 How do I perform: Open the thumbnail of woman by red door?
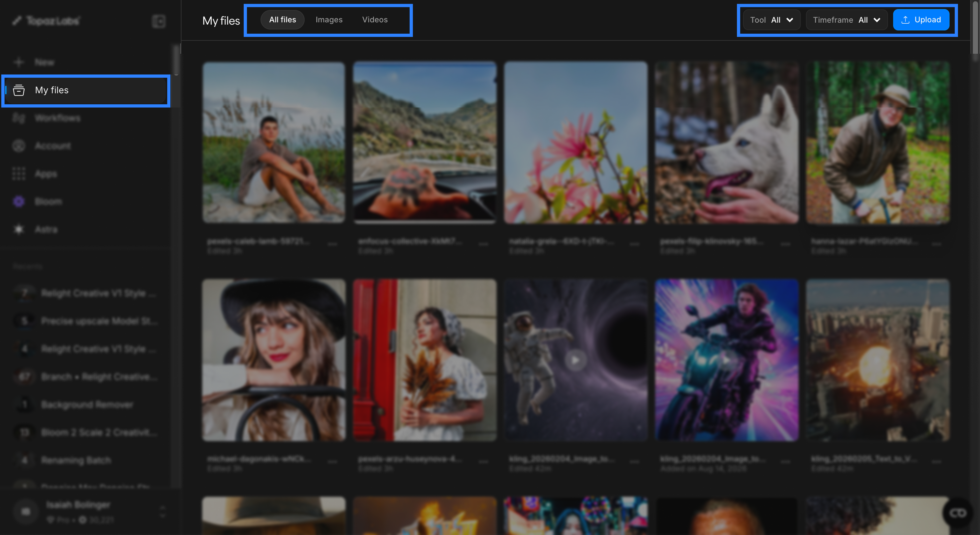[425, 360]
